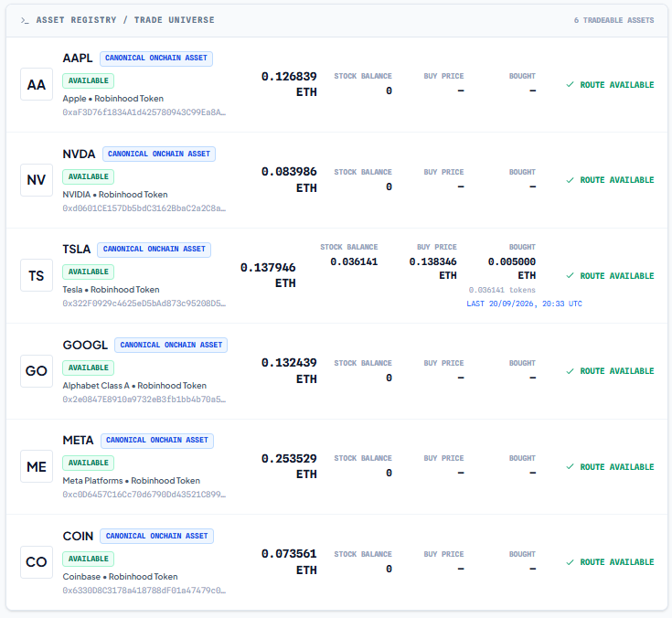
Task: Click the Canonical Onchain Asset badge for AAPL
Action: [x=156, y=59]
